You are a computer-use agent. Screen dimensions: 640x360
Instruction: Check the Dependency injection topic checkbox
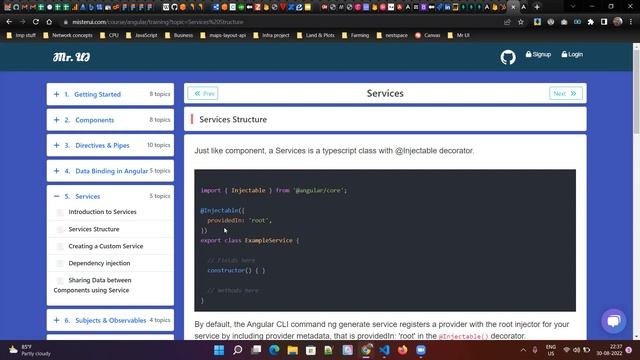(x=60, y=263)
